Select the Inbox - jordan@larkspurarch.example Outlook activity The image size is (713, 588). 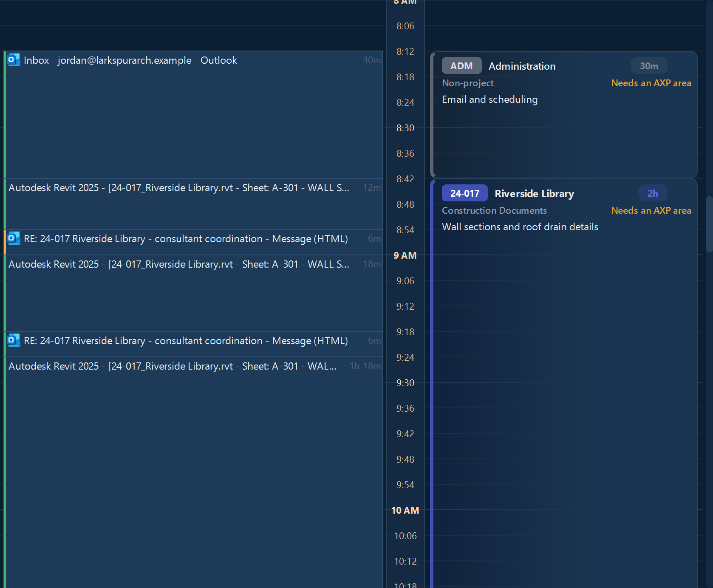[193, 115]
